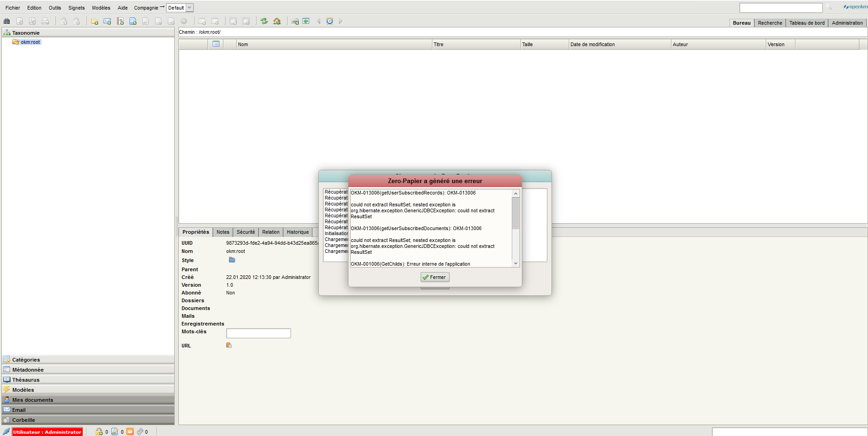
Task: Open the scheduler alarm clock icon
Action: click(x=329, y=21)
